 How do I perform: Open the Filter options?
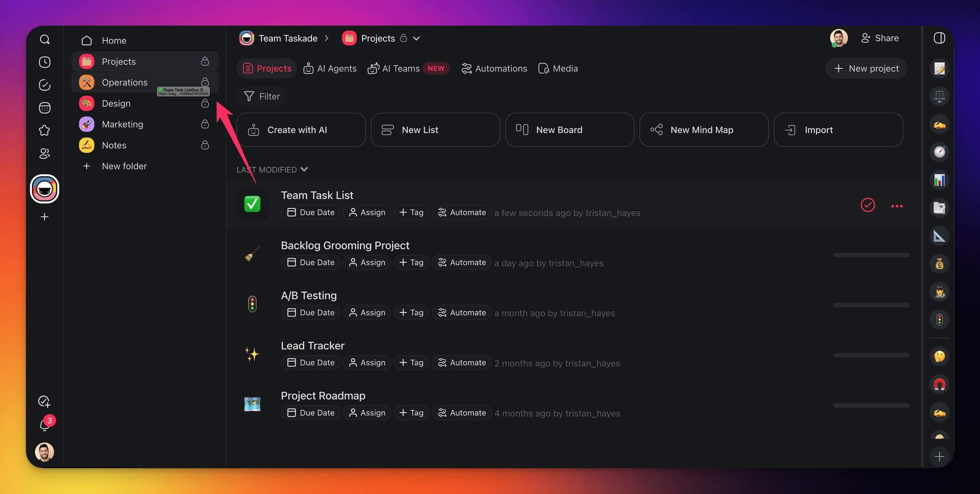pos(262,97)
